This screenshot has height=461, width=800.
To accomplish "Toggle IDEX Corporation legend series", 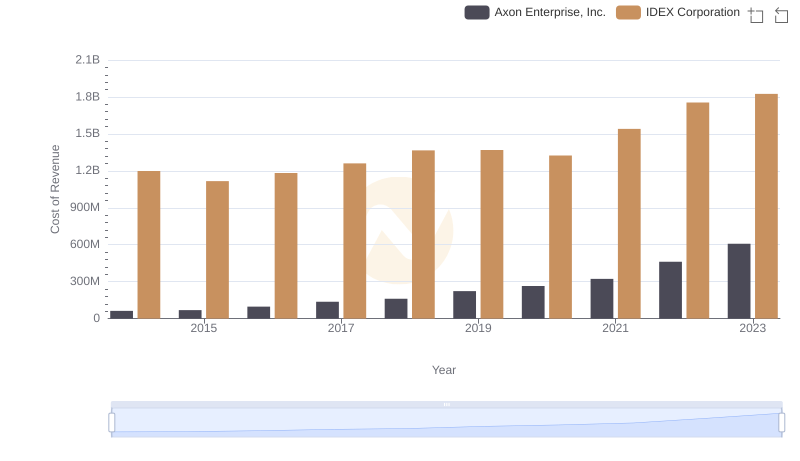I will tap(678, 12).
